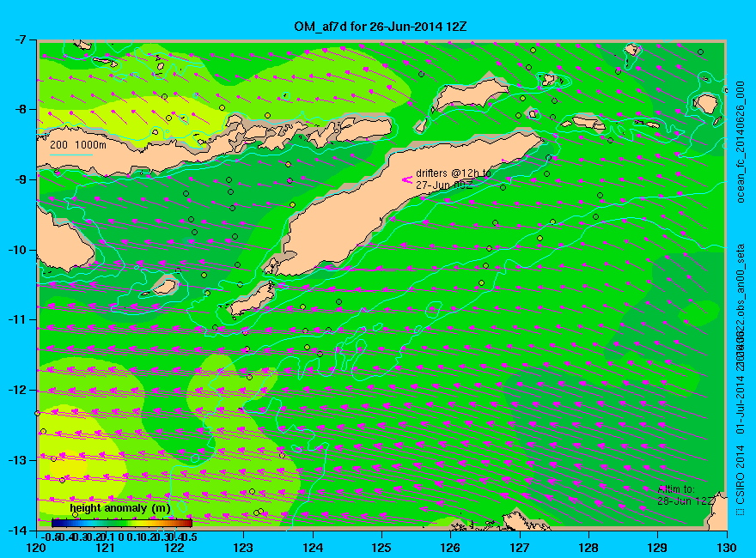This screenshot has width=756, height=558.
Task: Click the longitude axis label "127"
Action: coord(520,548)
